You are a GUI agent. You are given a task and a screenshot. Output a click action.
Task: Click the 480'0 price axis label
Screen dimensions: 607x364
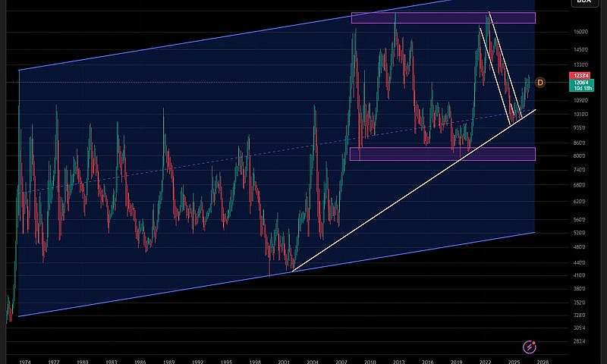[580, 246]
